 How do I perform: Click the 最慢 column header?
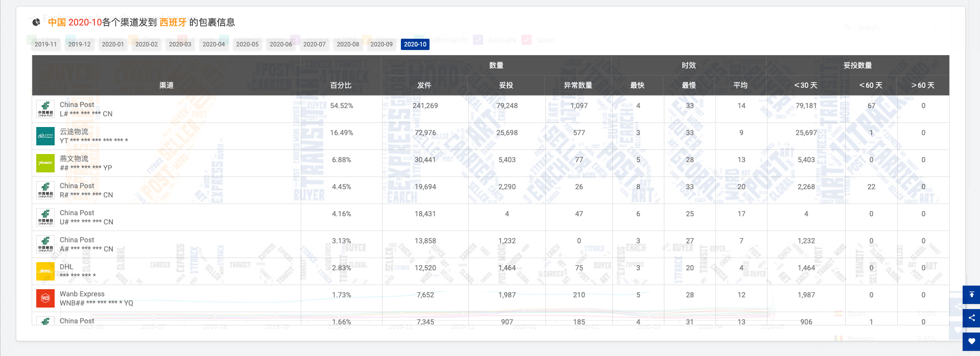689,85
